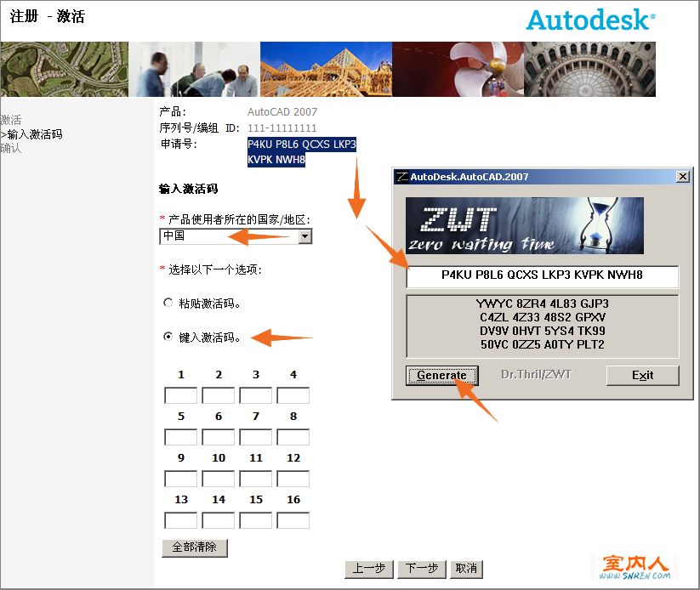The height and width of the screenshot is (590, 700).
Task: Click activation code field 16
Action: [x=293, y=520]
